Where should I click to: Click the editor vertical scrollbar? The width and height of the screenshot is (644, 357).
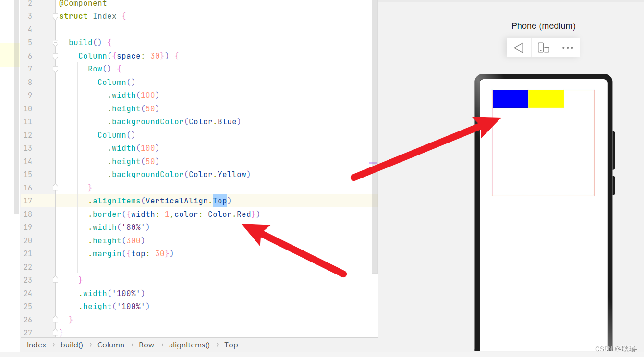pyautogui.click(x=374, y=137)
